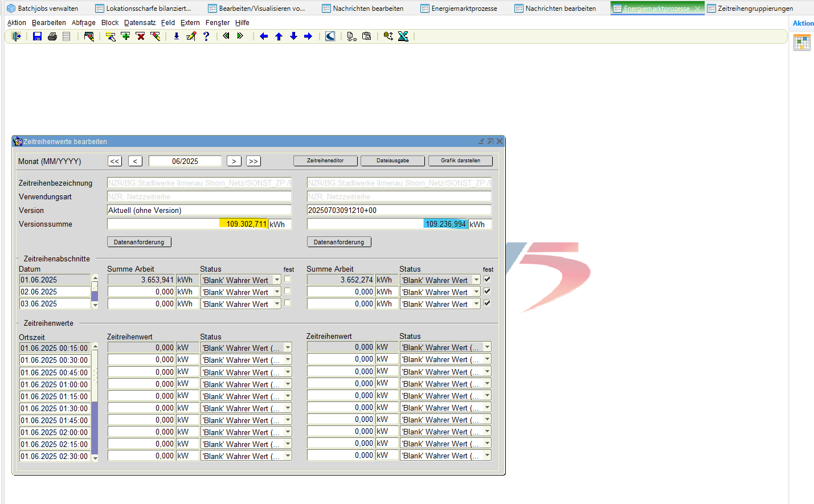Click the exit door icon in toolbar
Viewport: 814px width, 504px height.
(16, 36)
